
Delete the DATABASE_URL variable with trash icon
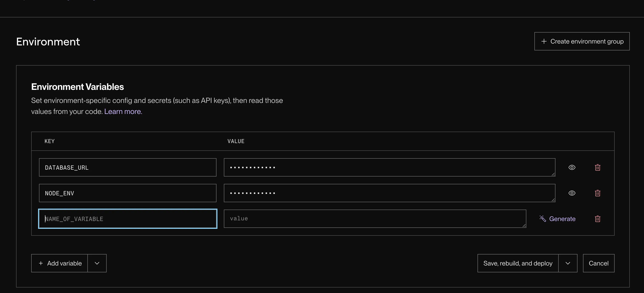[x=597, y=168]
